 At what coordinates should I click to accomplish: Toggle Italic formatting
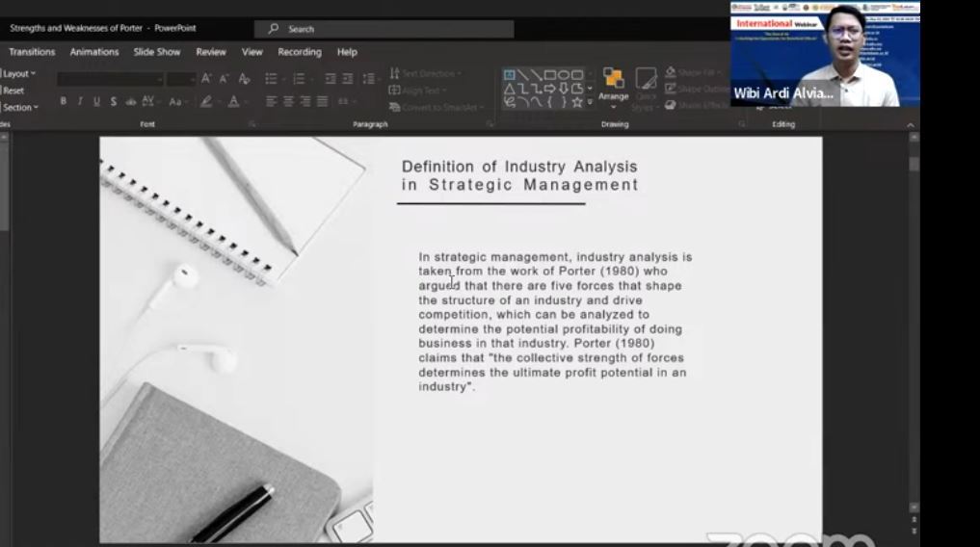click(x=80, y=101)
